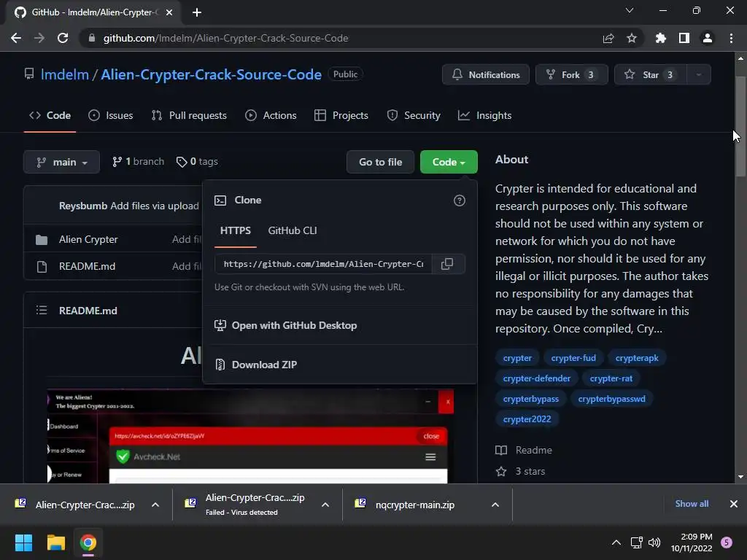Bookmark this page with the star icon
Screen dimensions: 747x560
[632, 38]
